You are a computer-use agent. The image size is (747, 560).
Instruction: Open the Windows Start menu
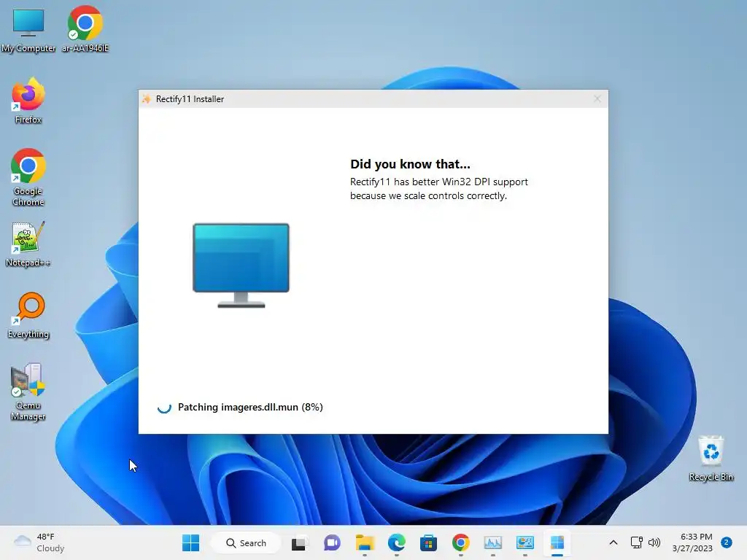click(191, 542)
